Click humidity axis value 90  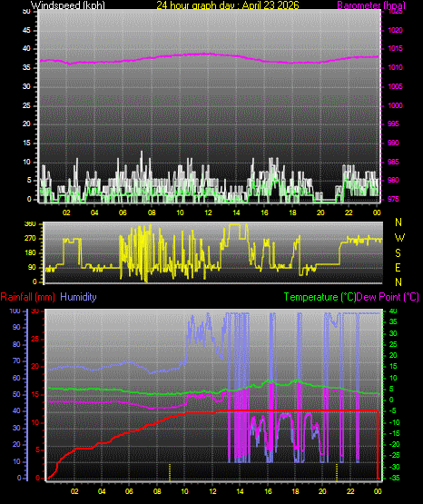coord(16,327)
